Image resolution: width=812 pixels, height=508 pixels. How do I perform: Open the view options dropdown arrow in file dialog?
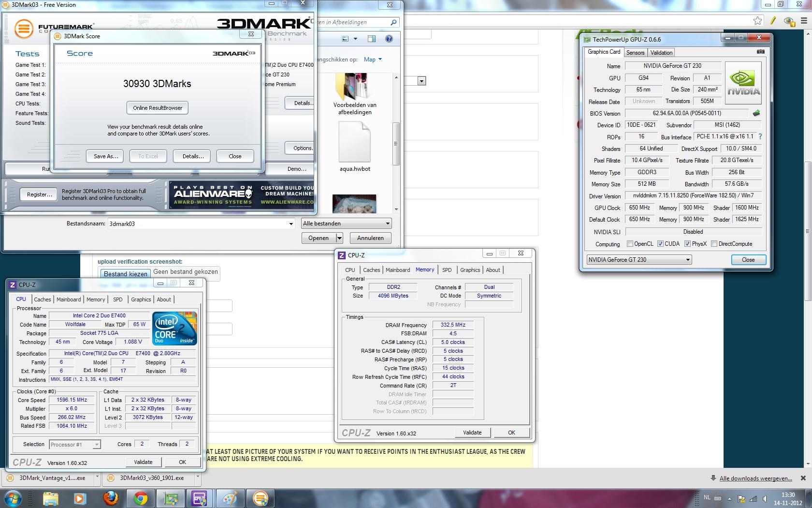355,39
